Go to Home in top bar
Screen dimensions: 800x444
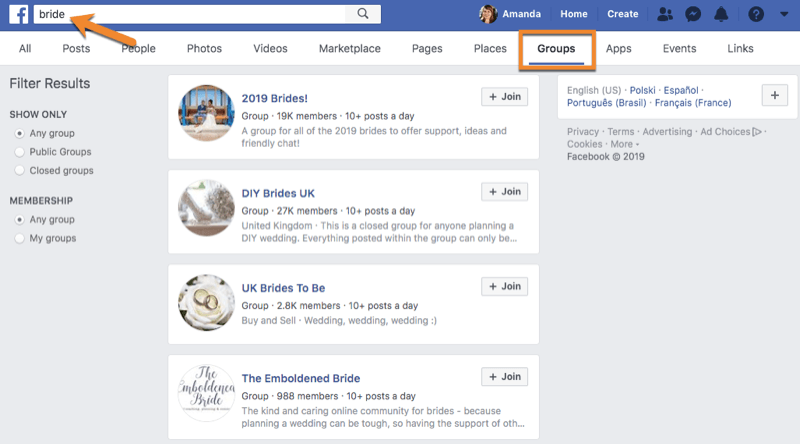click(573, 14)
